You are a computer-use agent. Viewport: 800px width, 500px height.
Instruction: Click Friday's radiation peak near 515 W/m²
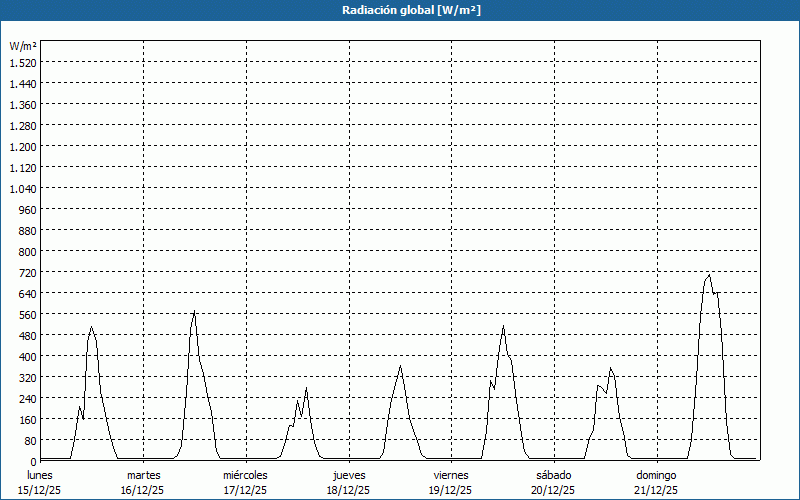pos(503,326)
